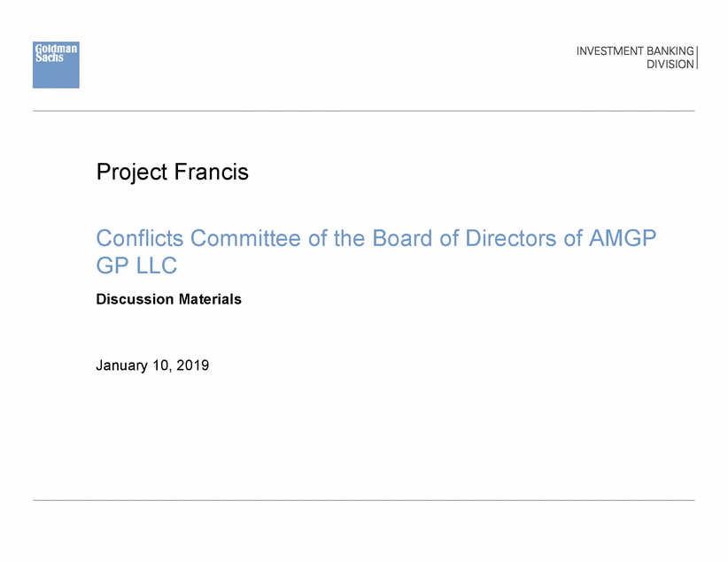
Task: Click the year "2019" in the date
Action: pyautogui.click(x=192, y=364)
